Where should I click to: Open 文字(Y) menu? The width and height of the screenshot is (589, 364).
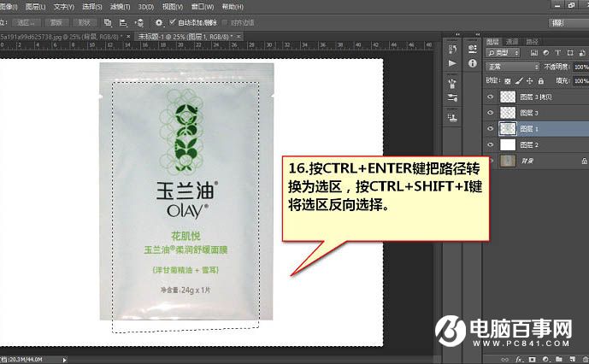tap(64, 7)
